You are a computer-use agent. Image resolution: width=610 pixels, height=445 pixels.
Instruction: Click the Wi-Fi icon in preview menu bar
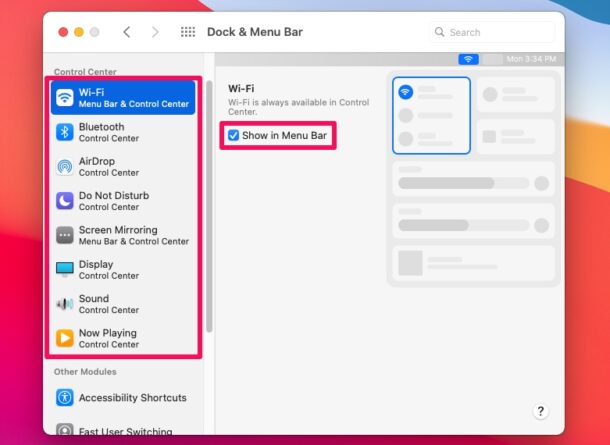(468, 59)
